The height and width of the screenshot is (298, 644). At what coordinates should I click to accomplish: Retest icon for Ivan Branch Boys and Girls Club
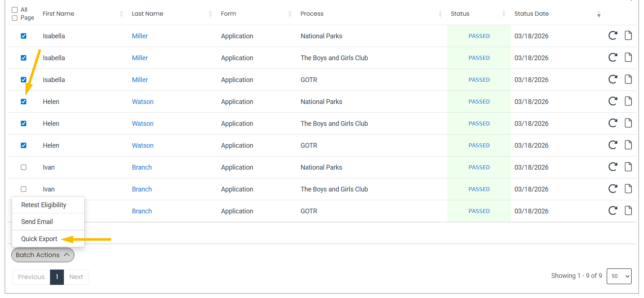(x=613, y=189)
